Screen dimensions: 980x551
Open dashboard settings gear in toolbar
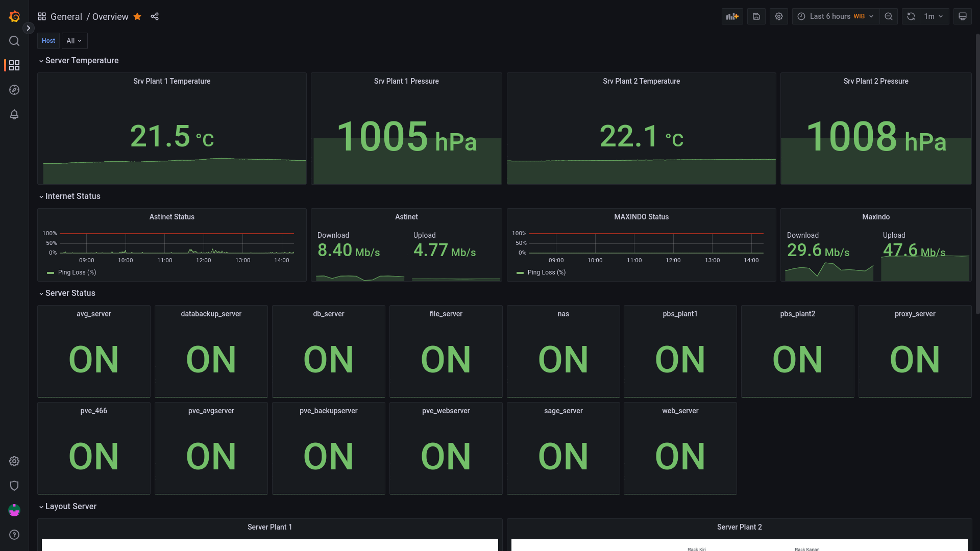click(x=779, y=16)
